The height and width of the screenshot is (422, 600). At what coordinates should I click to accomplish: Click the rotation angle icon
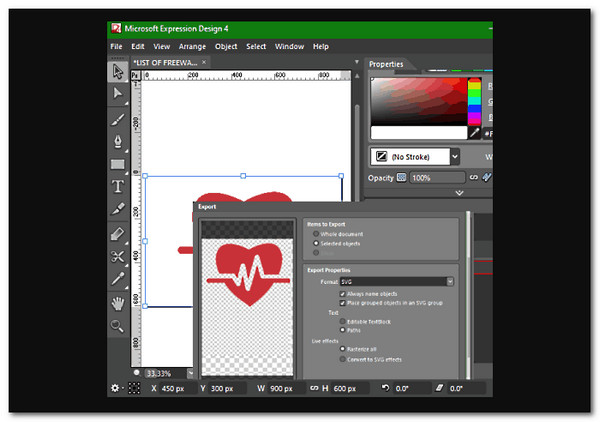tap(385, 388)
